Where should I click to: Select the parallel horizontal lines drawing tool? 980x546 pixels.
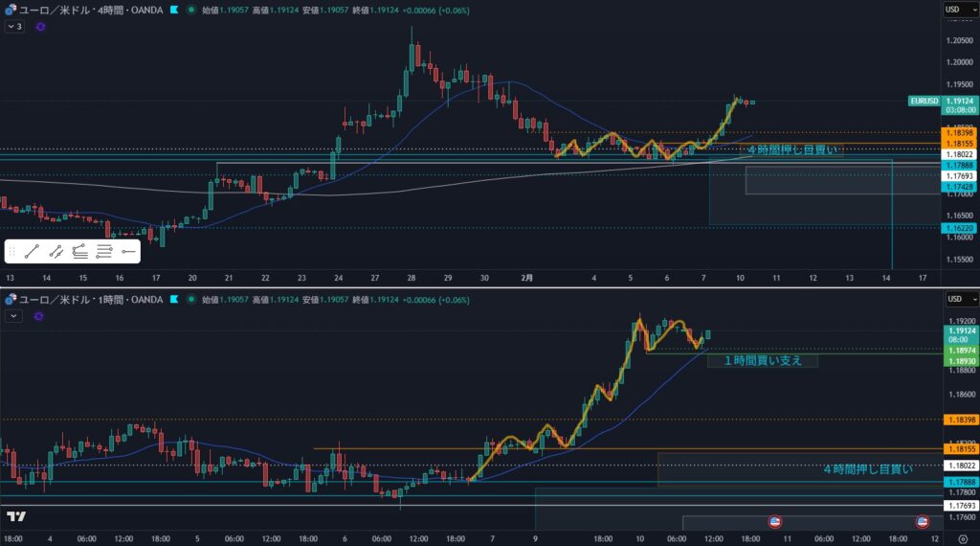point(104,252)
